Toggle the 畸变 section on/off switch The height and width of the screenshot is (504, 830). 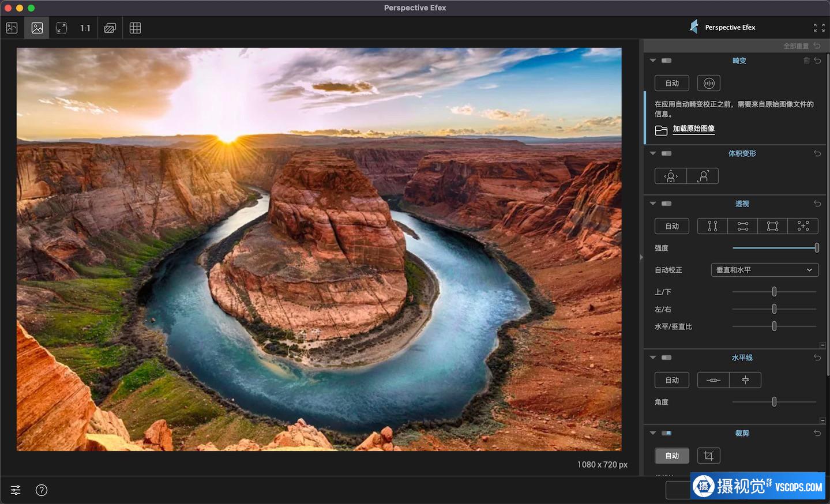point(666,61)
